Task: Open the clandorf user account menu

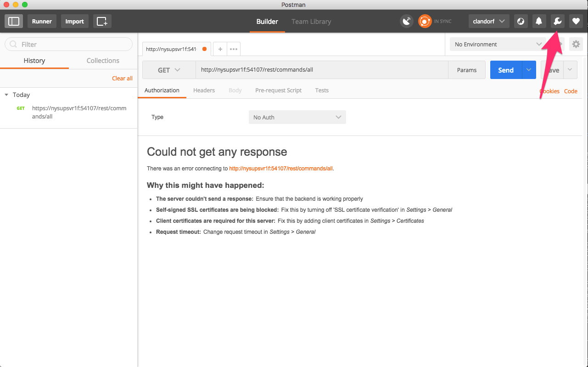Action: (x=488, y=21)
